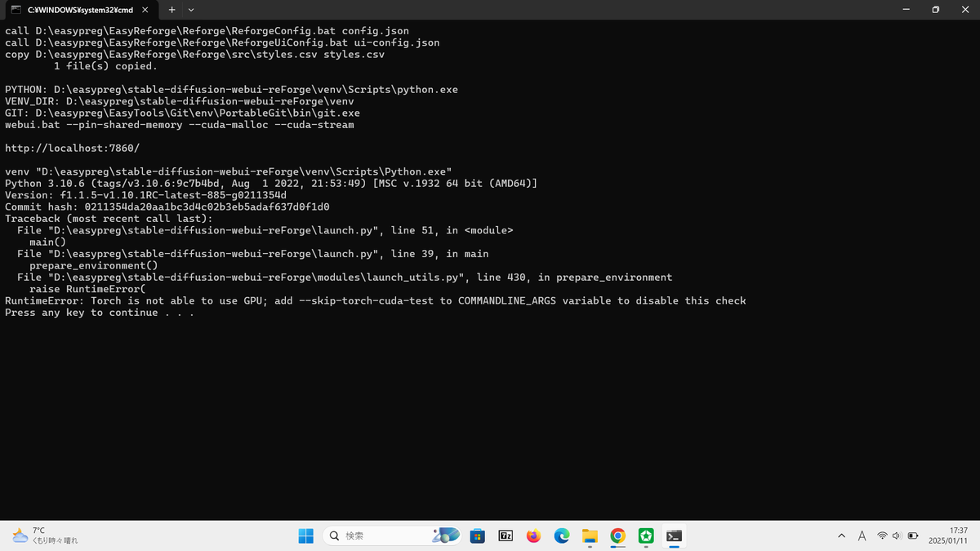Click the Python 3.10.6 version line
980x551 pixels.
[271, 184]
